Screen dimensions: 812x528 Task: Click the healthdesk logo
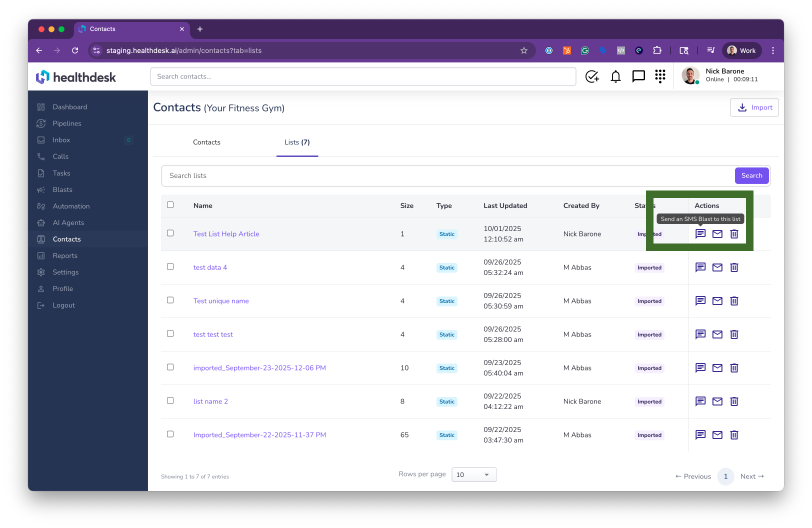pos(76,77)
